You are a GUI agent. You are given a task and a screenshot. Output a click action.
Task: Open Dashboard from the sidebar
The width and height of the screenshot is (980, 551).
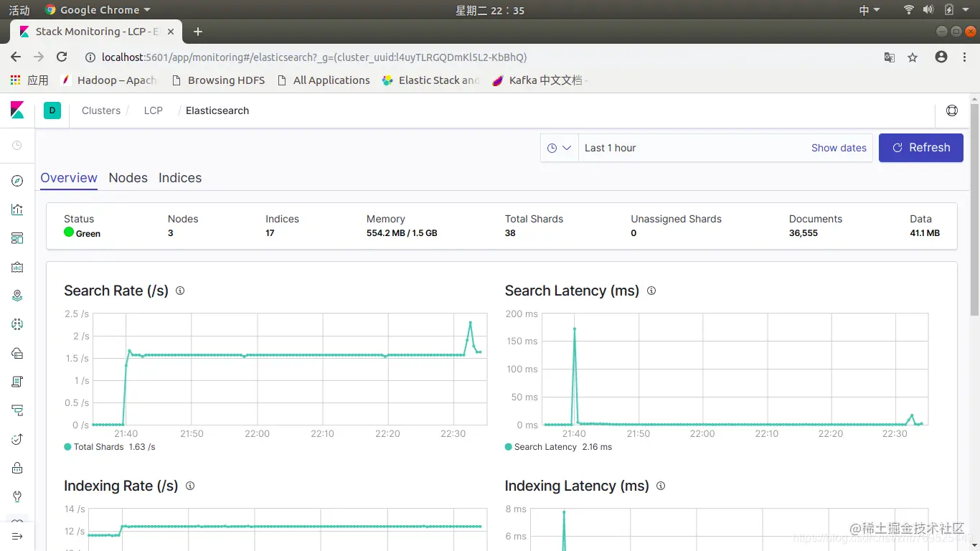[17, 238]
